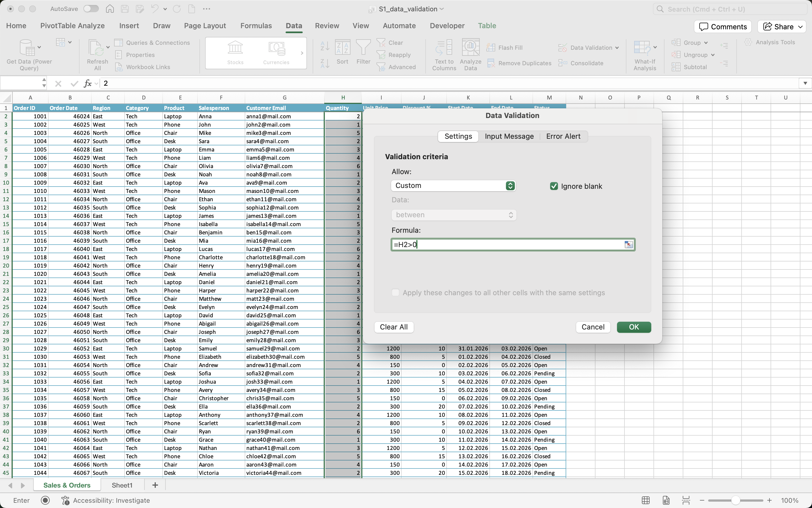The image size is (812, 508).
Task: Open the Comments pane button
Action: coord(723,27)
